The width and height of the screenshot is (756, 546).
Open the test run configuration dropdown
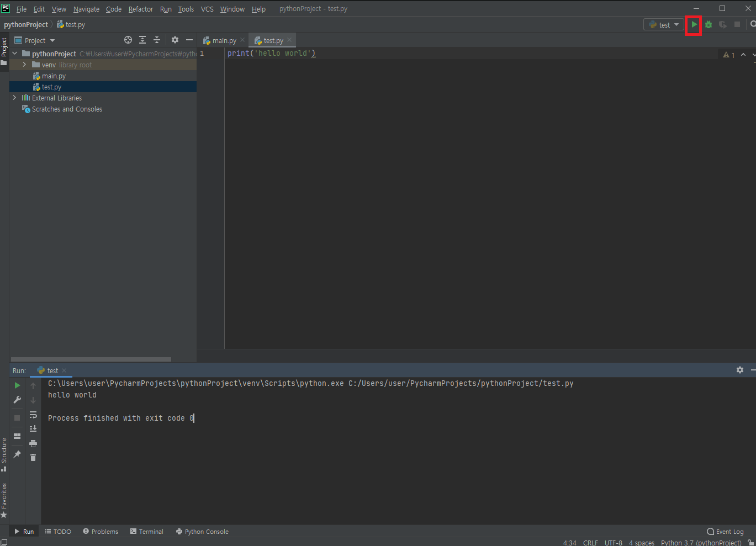click(x=664, y=25)
